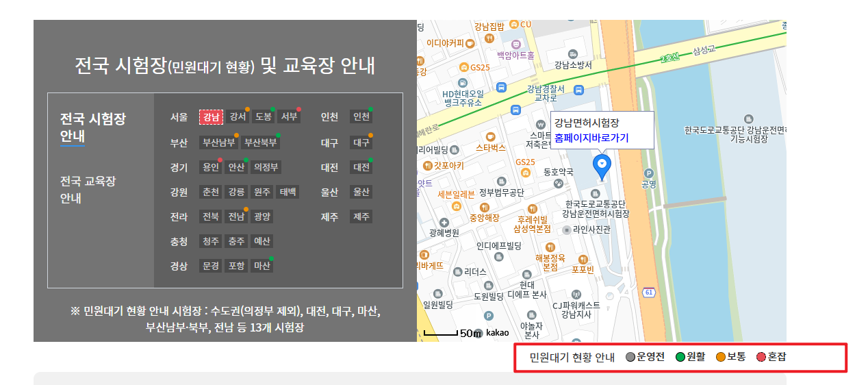Select the 울산 test center button
This screenshot has width=868, height=385.
[361, 192]
